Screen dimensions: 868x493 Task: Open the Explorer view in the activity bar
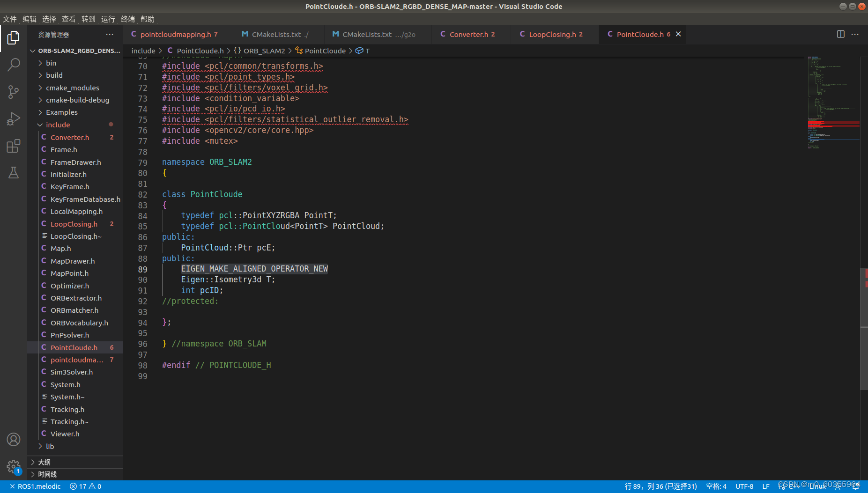[x=14, y=38]
